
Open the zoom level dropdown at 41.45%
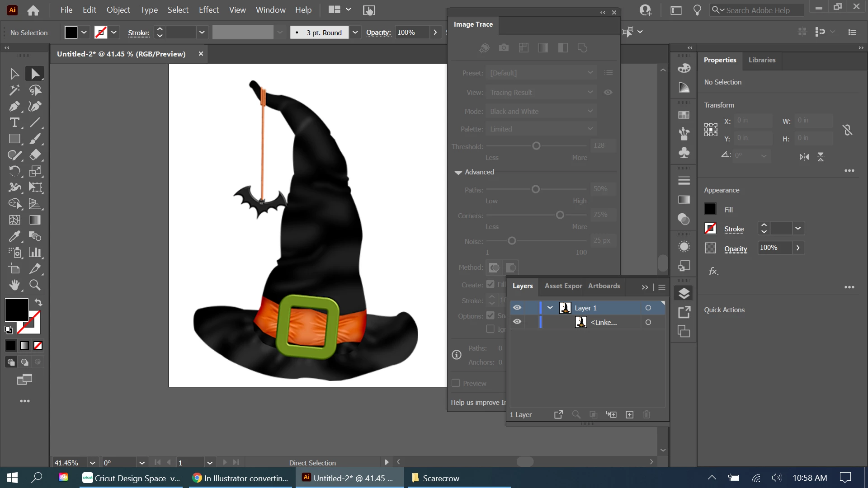pos(92,463)
